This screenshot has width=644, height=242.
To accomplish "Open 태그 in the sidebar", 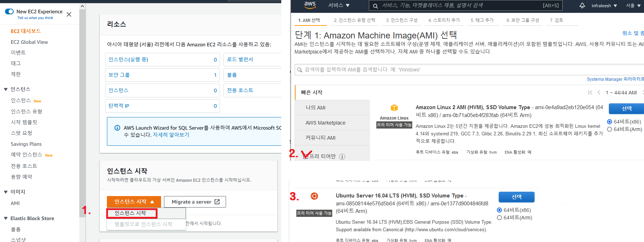I will (x=16, y=63).
